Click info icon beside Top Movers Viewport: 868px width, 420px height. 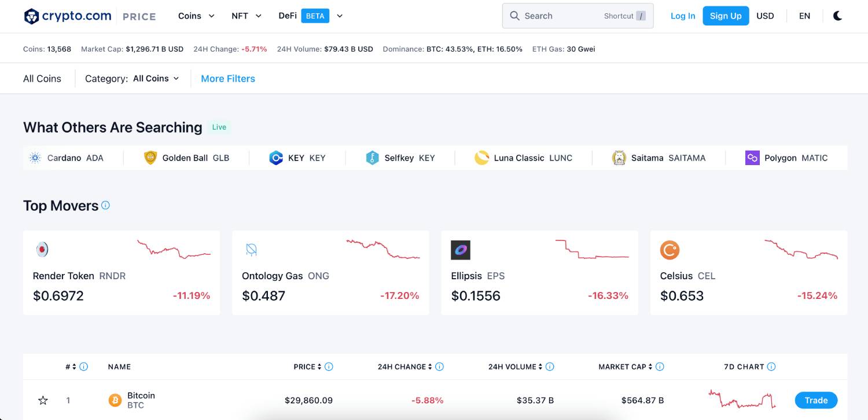pos(105,205)
